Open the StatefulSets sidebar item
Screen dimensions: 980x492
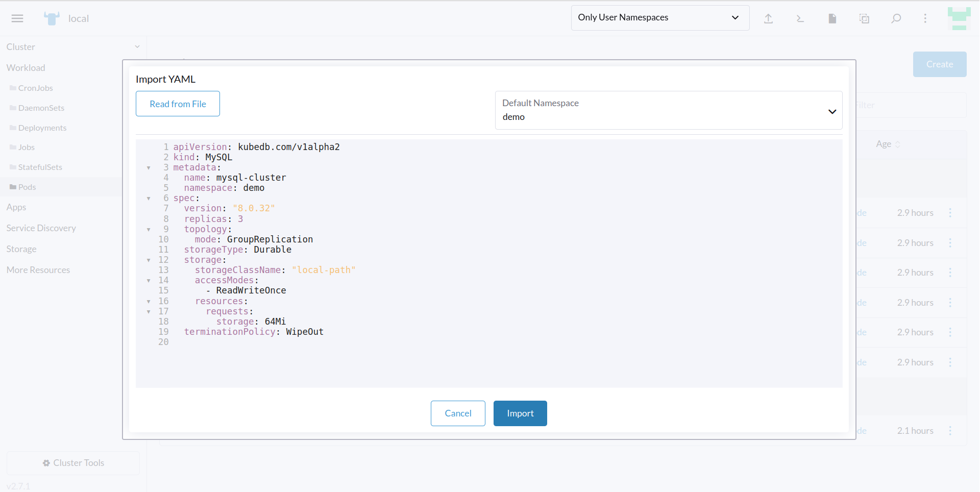pos(40,167)
